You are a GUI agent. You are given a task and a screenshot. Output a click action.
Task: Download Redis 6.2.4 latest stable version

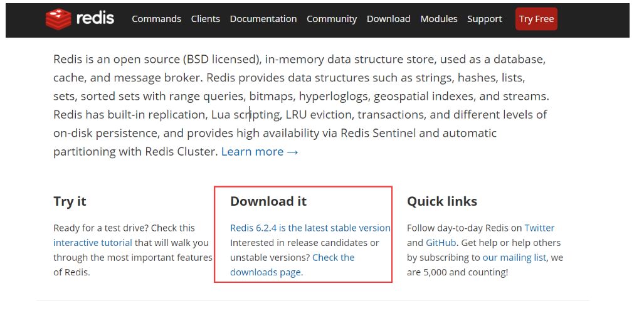tap(310, 228)
